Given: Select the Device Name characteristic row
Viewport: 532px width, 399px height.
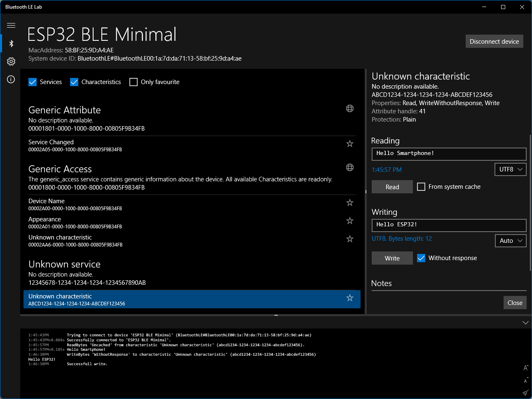Looking at the screenshot, I should [192, 204].
